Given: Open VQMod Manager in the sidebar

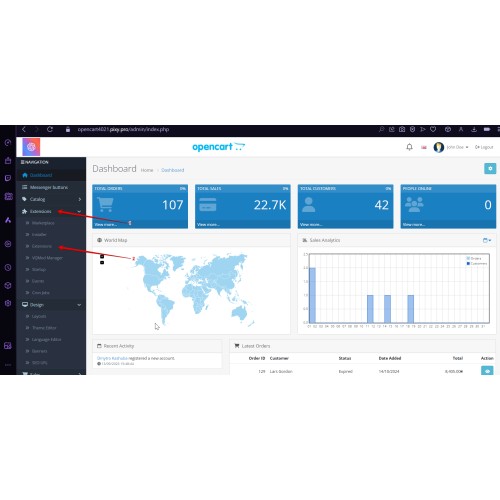Looking at the screenshot, I should [47, 258].
